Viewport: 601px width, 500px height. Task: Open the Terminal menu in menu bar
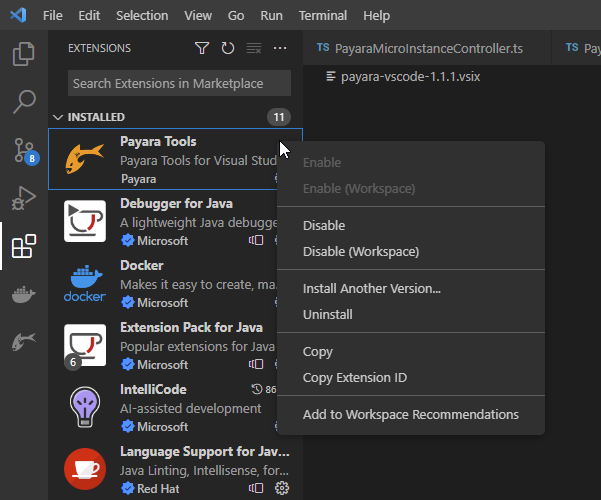pyautogui.click(x=322, y=16)
